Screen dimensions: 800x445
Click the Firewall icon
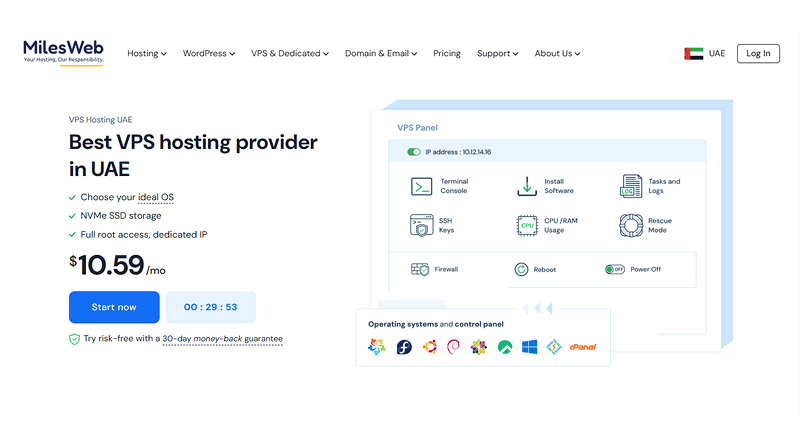[x=420, y=269]
